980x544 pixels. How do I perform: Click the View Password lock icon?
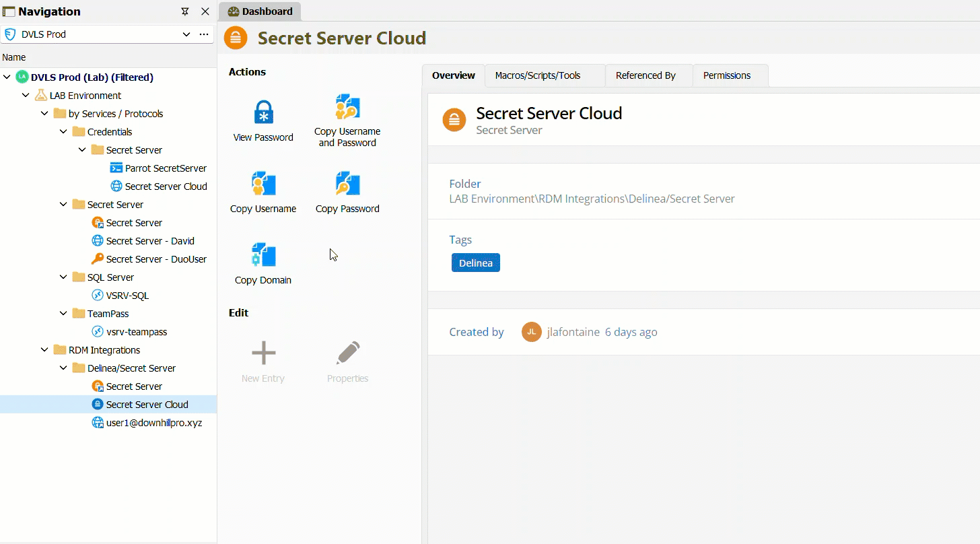(263, 112)
